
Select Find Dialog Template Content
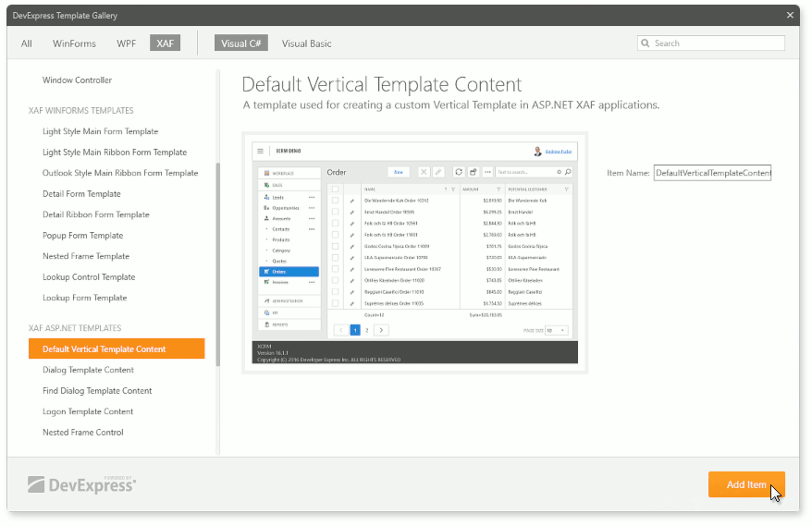(x=97, y=390)
